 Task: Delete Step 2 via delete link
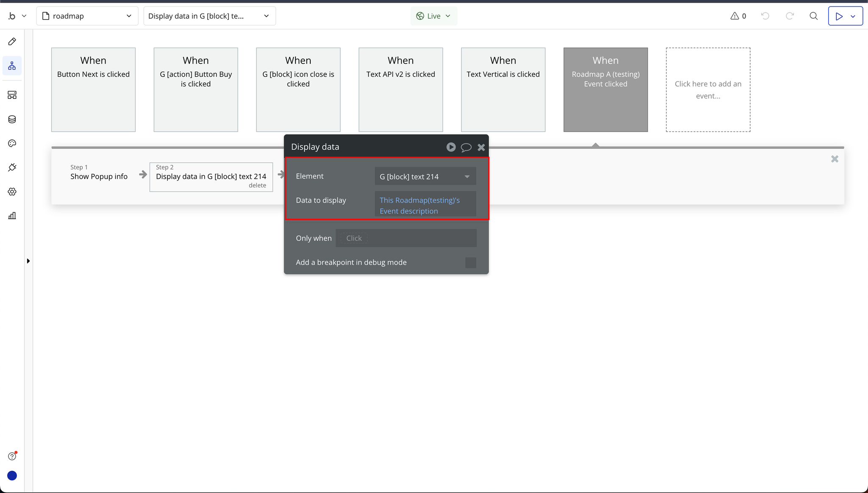pyautogui.click(x=257, y=185)
